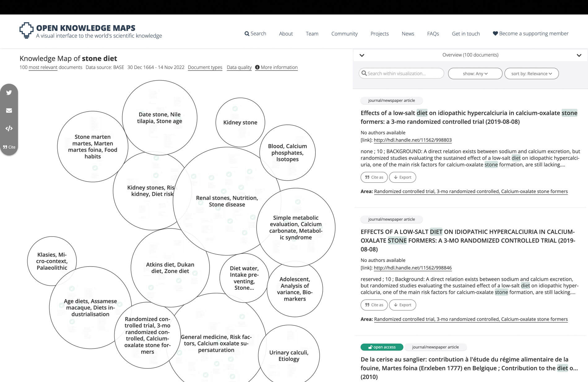
Task: Open the FAQs menu item
Action: click(x=433, y=33)
